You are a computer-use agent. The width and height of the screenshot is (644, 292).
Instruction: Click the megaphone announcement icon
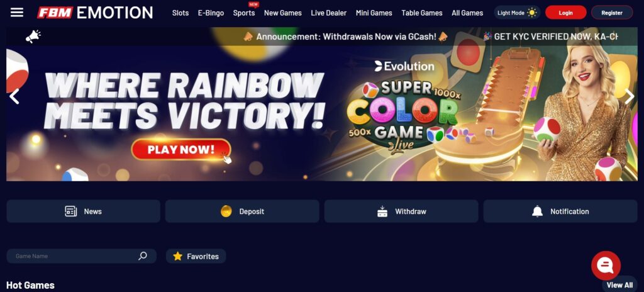click(x=33, y=36)
